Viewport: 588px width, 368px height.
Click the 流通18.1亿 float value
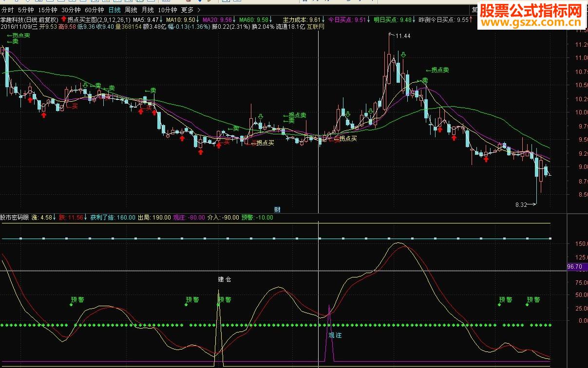290,27
